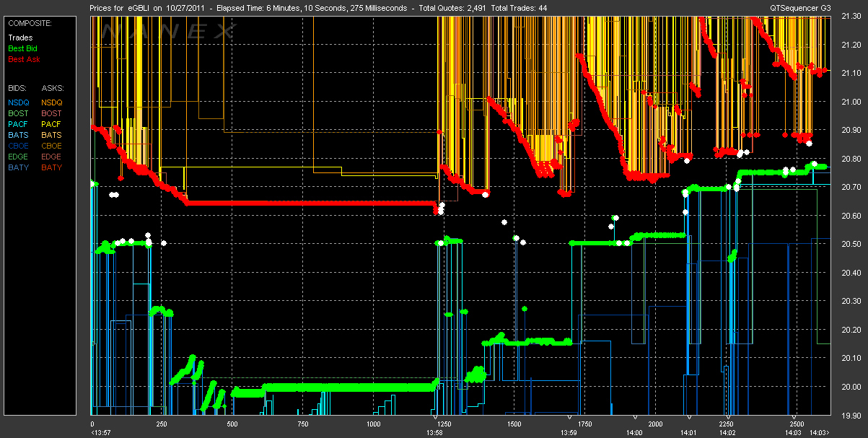Click the 1500 sequence axis label
Viewport: 868px width, 438px height.
point(514,424)
